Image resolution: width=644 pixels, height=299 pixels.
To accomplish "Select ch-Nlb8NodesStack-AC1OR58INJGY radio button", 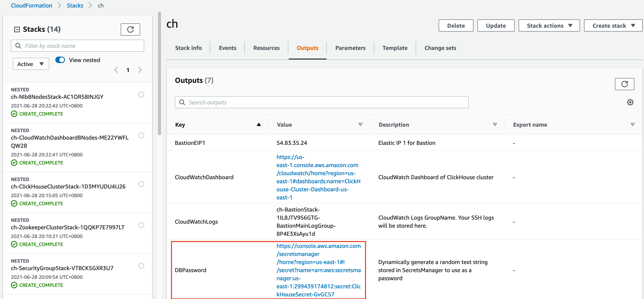I will point(141,95).
